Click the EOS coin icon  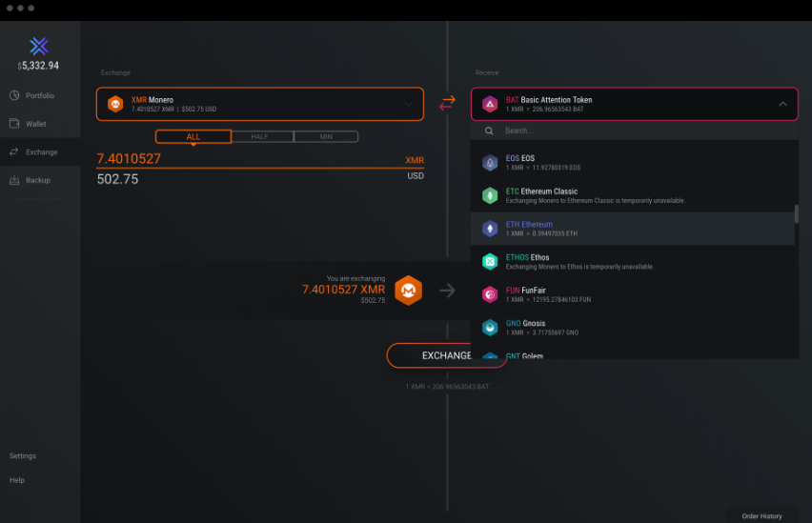(x=490, y=163)
